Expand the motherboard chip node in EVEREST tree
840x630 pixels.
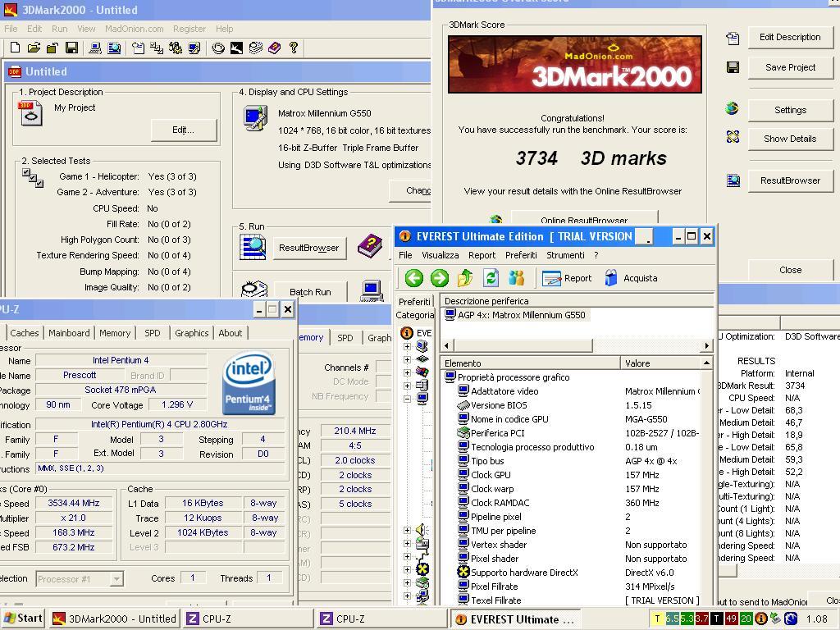pos(407,359)
